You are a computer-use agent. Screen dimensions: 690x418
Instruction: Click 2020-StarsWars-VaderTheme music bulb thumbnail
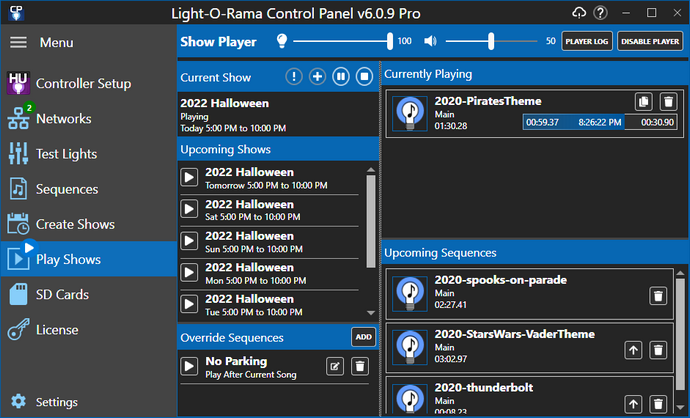point(410,348)
